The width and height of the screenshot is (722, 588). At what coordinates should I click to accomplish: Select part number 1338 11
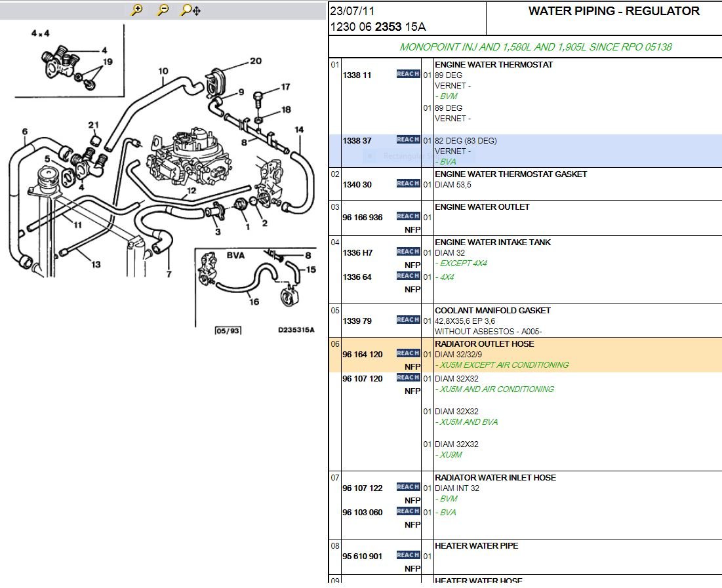357,75
